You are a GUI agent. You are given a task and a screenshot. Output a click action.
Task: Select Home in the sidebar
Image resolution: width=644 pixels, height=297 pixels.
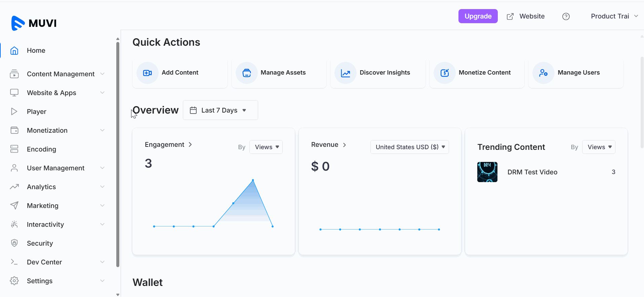tap(36, 50)
